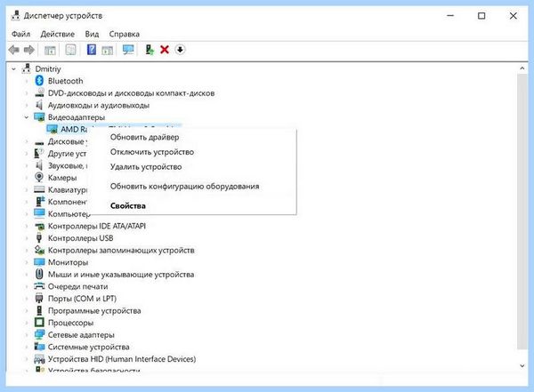534x392 pixels.
Task: Click the Устройства HID category icon
Action: click(x=39, y=358)
